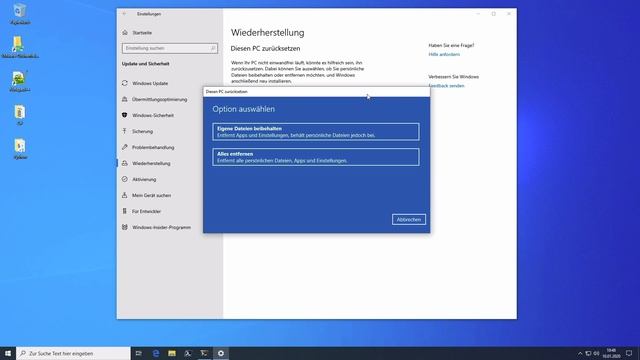Click the 'Feedback senden' link
Image resolution: width=640 pixels, height=360 pixels.
click(x=447, y=86)
